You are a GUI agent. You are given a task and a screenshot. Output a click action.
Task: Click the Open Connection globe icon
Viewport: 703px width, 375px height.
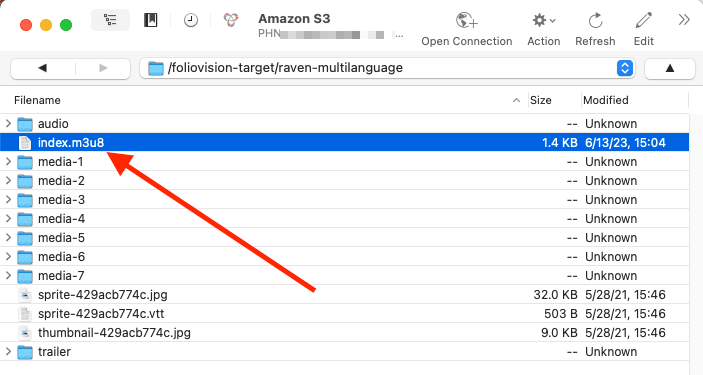[x=467, y=21]
